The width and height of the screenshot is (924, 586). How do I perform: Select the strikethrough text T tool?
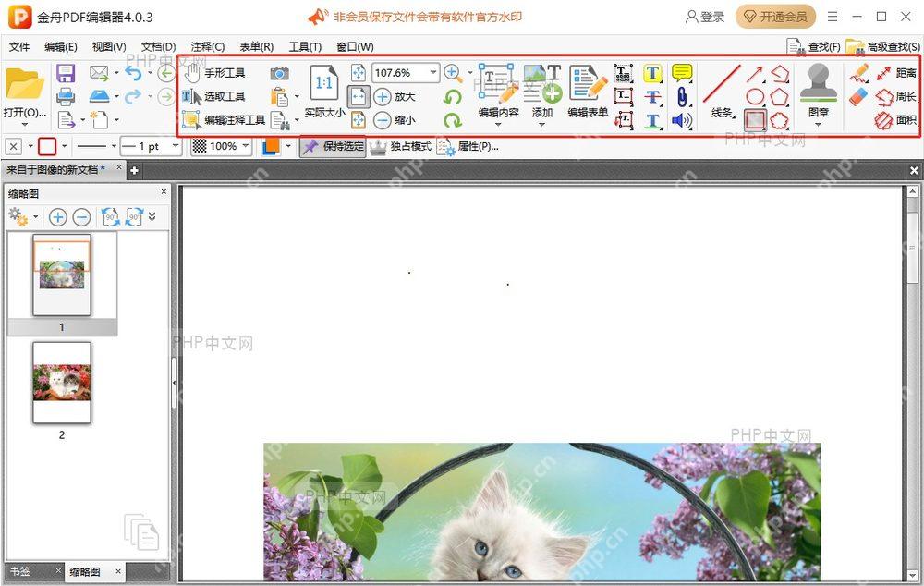coord(652,97)
